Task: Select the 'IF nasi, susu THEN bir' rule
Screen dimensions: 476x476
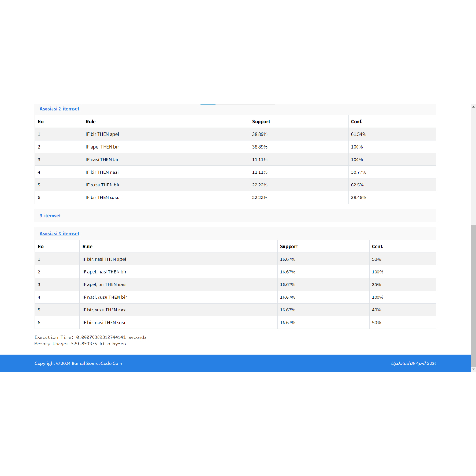Action: [104, 297]
